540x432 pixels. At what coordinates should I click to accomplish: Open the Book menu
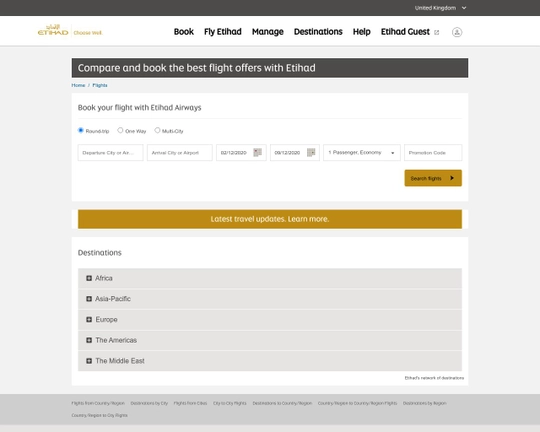[184, 32]
